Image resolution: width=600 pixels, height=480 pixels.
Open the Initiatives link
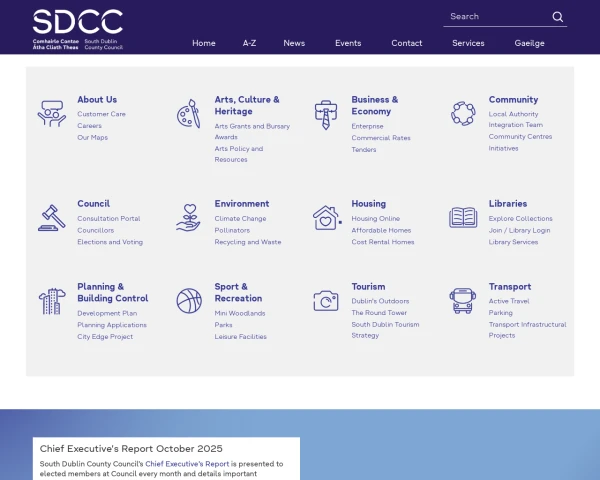503,149
